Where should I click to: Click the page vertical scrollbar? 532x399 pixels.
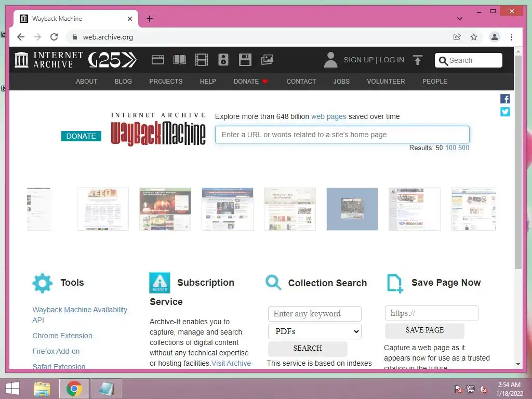click(x=518, y=162)
